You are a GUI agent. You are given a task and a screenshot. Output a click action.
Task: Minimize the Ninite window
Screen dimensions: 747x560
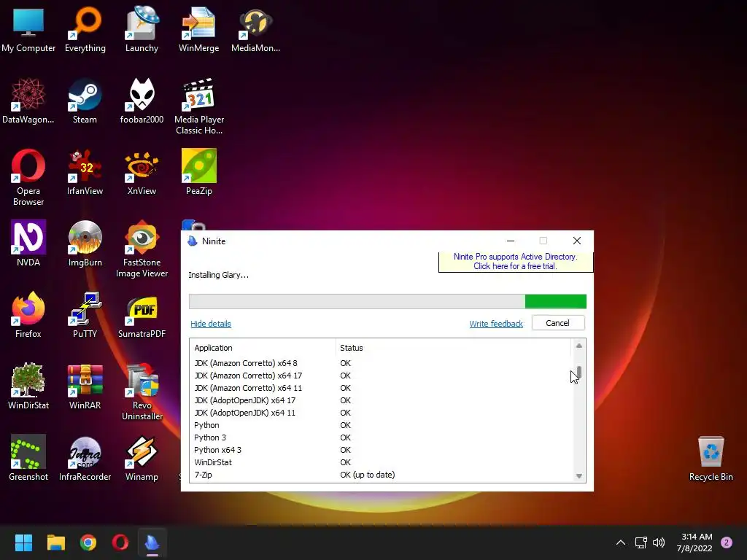[x=511, y=241]
